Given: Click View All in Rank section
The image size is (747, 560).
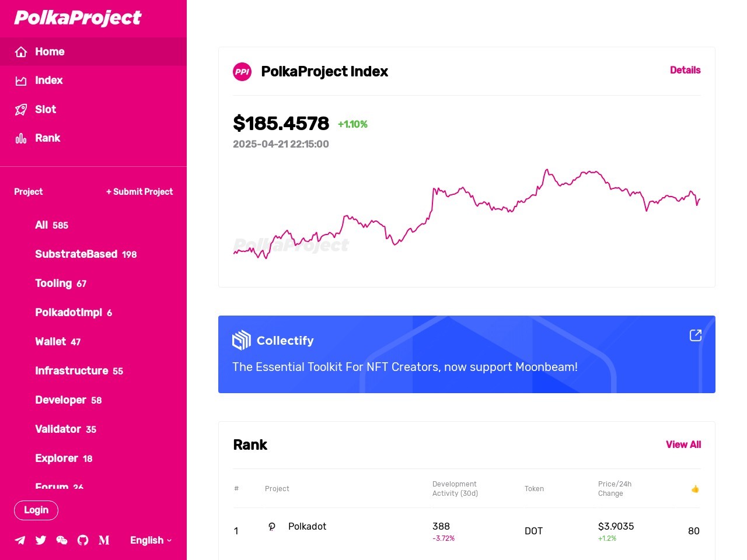Looking at the screenshot, I should (x=683, y=444).
